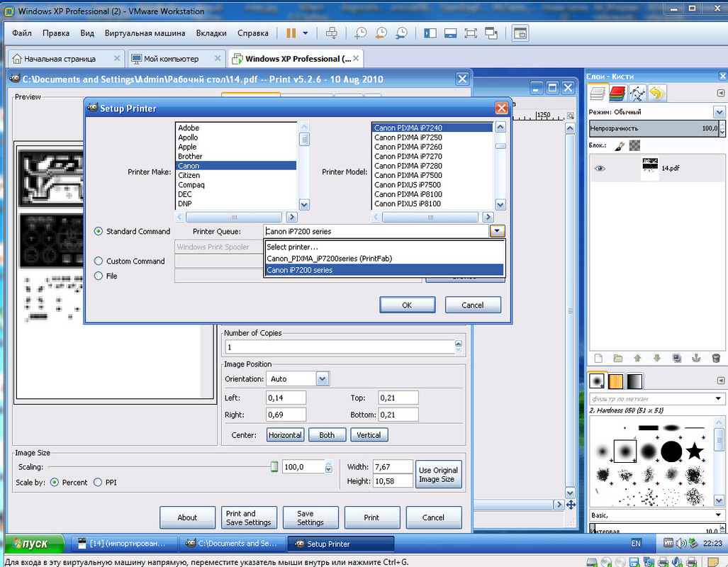Image resolution: width=728 pixels, height=567 pixels.
Task: Choose Canon_PIXMA_iP7200series (PrintFab) queue option
Action: [383, 259]
